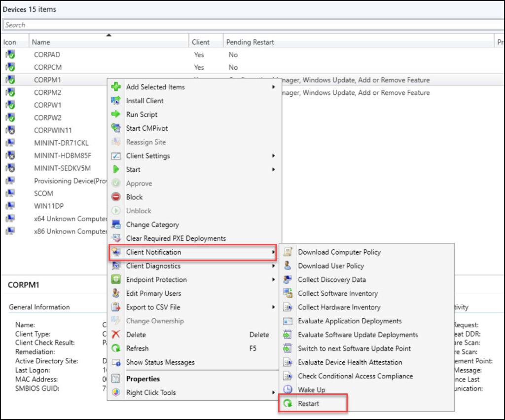Viewport: 505px width, 420px height.
Task: Select the CORPW1 device row
Action: point(54,105)
